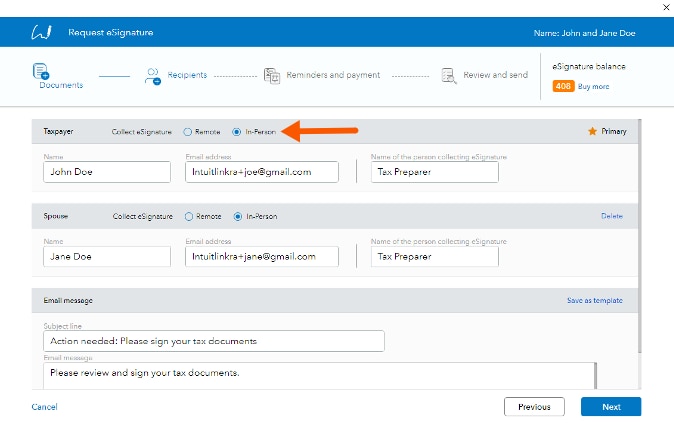Click the Taxpayer email address field
This screenshot has height=423, width=674.
coord(262,172)
